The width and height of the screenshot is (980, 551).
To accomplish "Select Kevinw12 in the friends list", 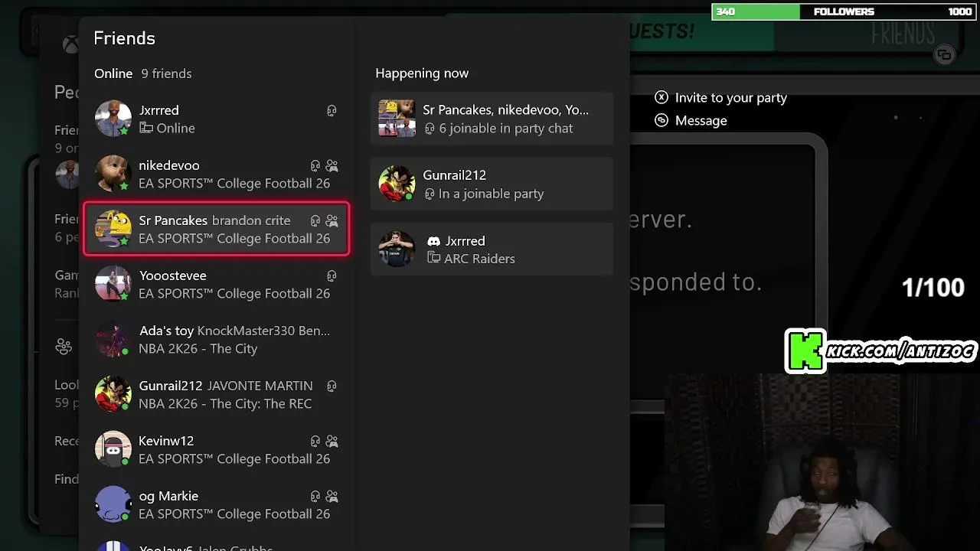I will tap(216, 450).
